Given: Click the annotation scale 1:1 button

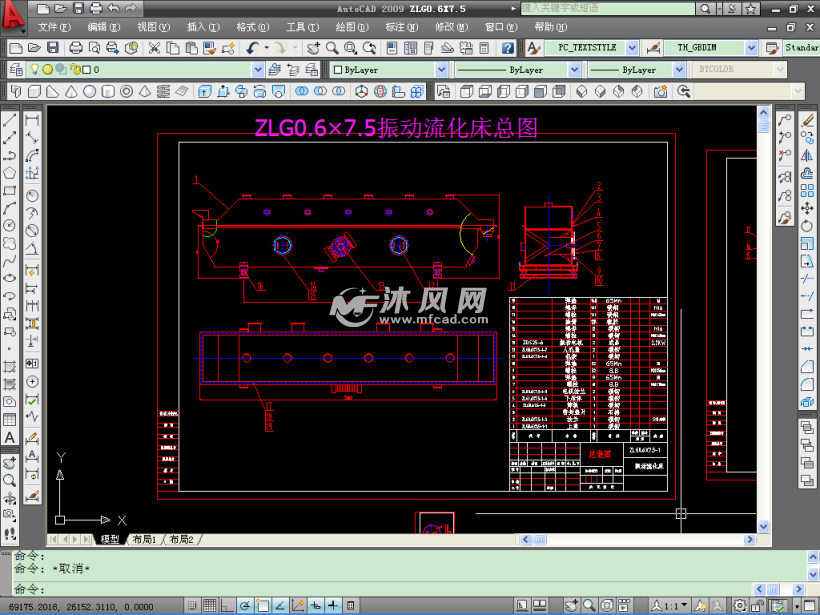Looking at the screenshot, I should coord(669,606).
